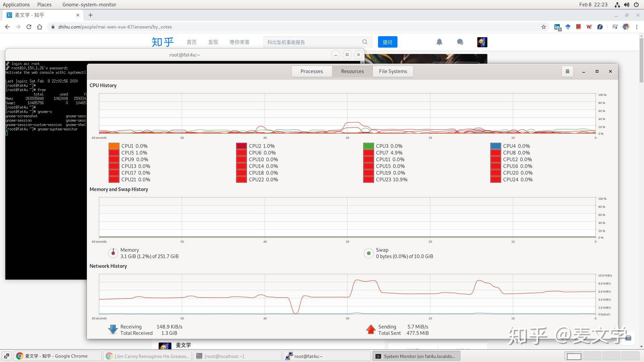The width and height of the screenshot is (644, 362).
Task: Bookmark this page with the star icon
Action: pos(544,27)
